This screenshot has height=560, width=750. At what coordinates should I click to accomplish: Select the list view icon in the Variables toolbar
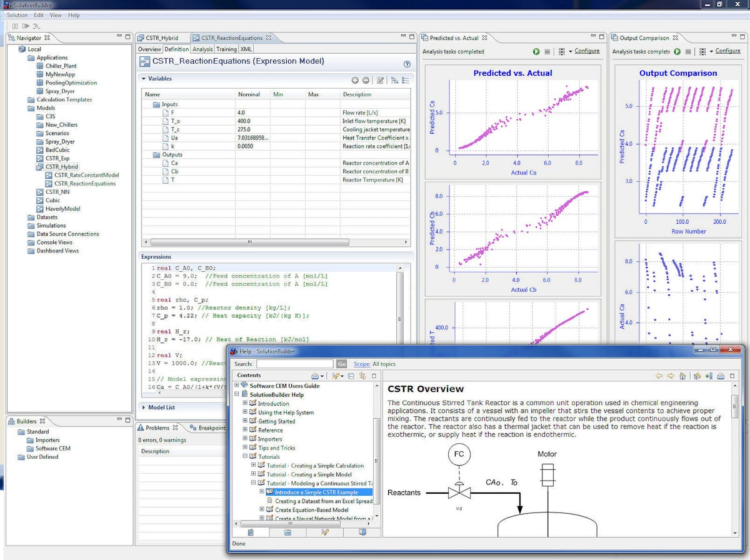coord(404,80)
